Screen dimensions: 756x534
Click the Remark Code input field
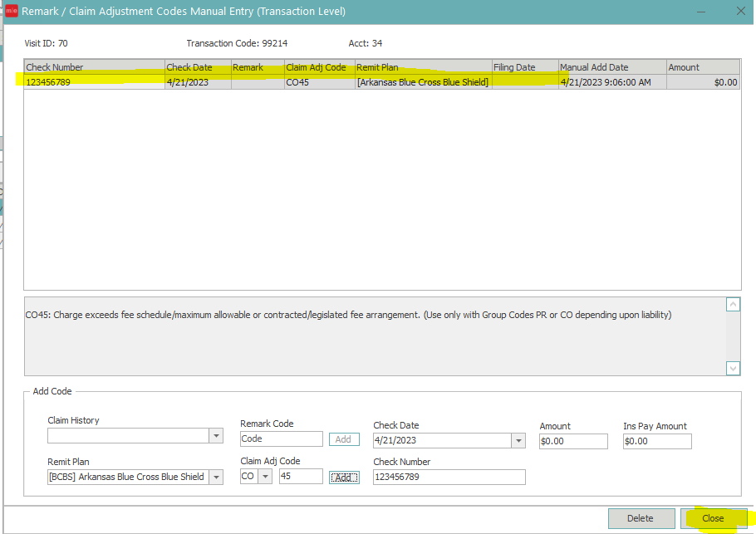click(281, 439)
